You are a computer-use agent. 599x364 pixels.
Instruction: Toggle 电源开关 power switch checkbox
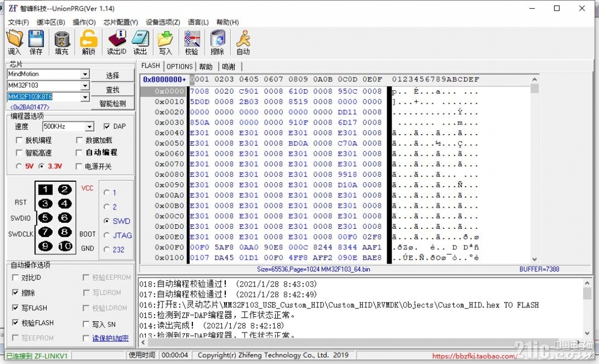pos(79,166)
